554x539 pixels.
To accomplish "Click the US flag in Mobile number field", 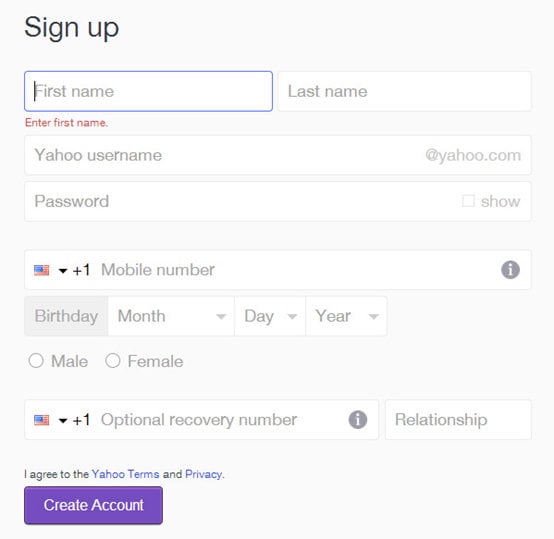I will (x=42, y=270).
